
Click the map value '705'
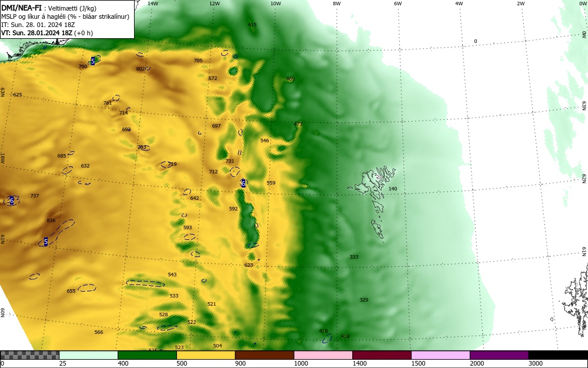[198, 61]
